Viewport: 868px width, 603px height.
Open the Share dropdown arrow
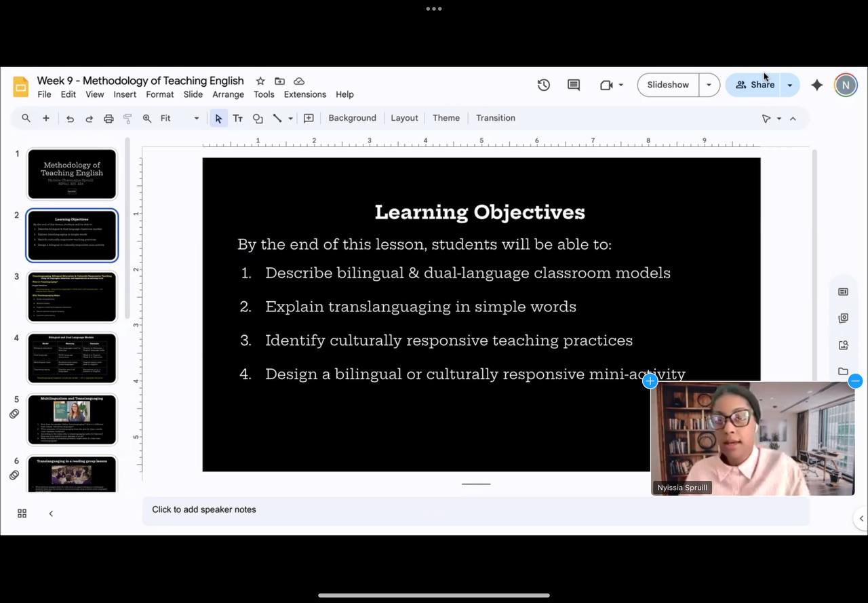pos(789,85)
